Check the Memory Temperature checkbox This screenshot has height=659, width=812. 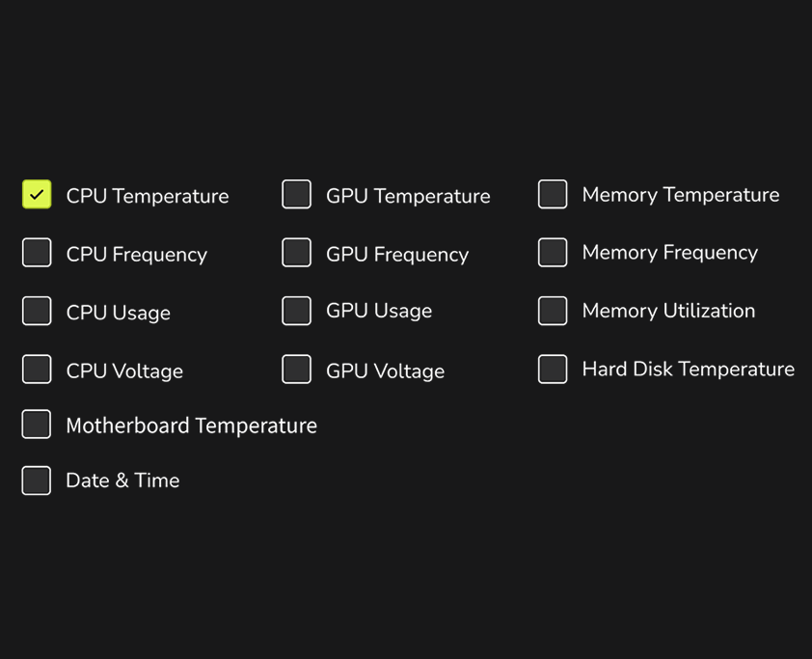coord(553,195)
